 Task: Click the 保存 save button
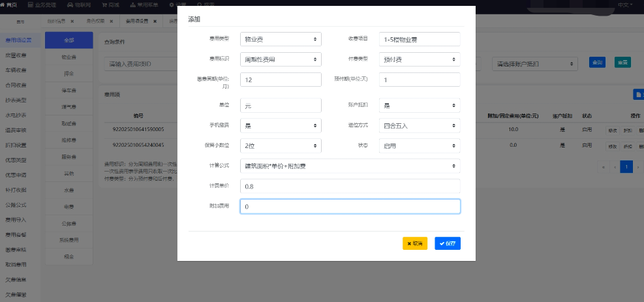448,243
